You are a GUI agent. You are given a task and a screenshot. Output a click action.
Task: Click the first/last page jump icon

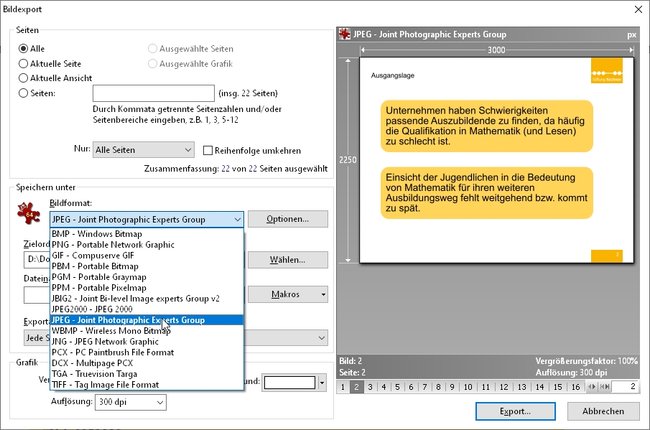click(x=605, y=387)
